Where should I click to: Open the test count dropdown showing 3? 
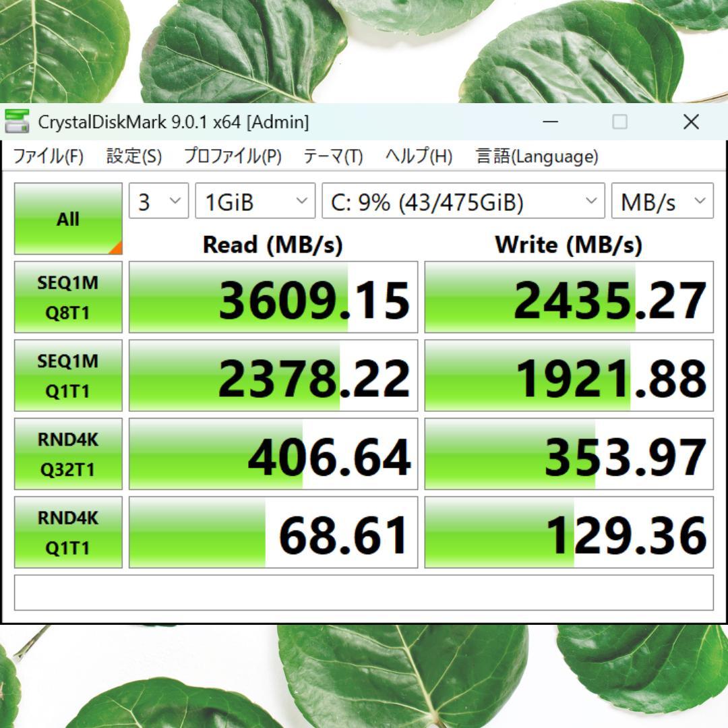click(x=158, y=202)
